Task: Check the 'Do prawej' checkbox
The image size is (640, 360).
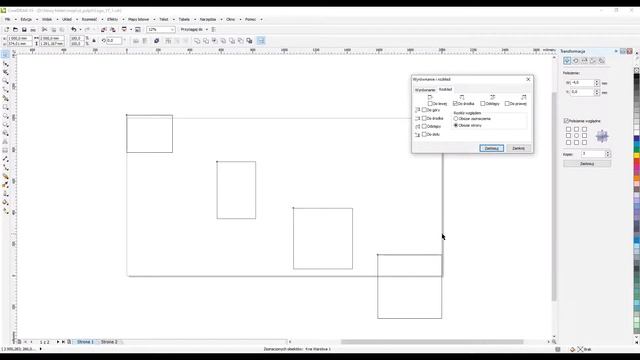Action: pos(507,104)
